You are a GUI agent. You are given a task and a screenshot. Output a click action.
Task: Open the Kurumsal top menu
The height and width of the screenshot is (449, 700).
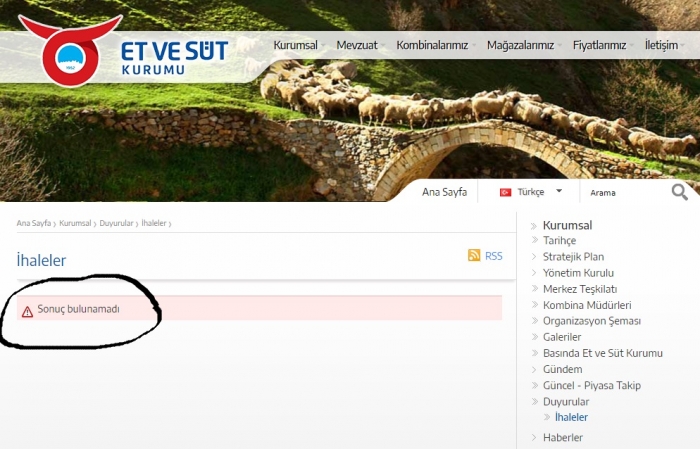(296, 45)
